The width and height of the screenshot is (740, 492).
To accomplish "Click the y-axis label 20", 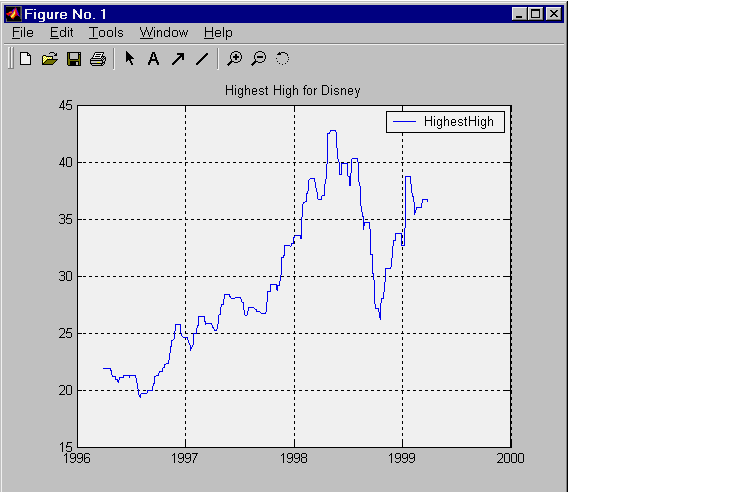I will pyautogui.click(x=66, y=391).
